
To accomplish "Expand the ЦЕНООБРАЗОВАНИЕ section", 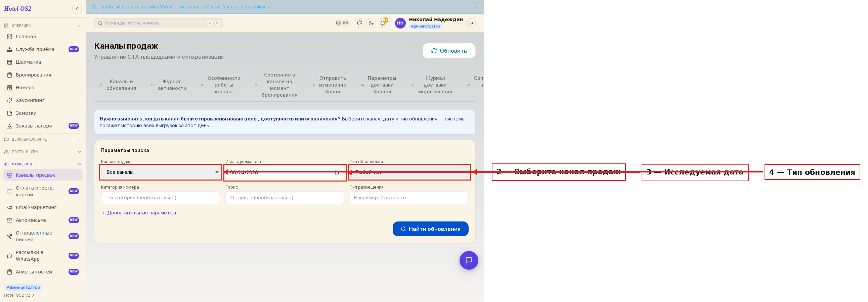I will pos(43,139).
